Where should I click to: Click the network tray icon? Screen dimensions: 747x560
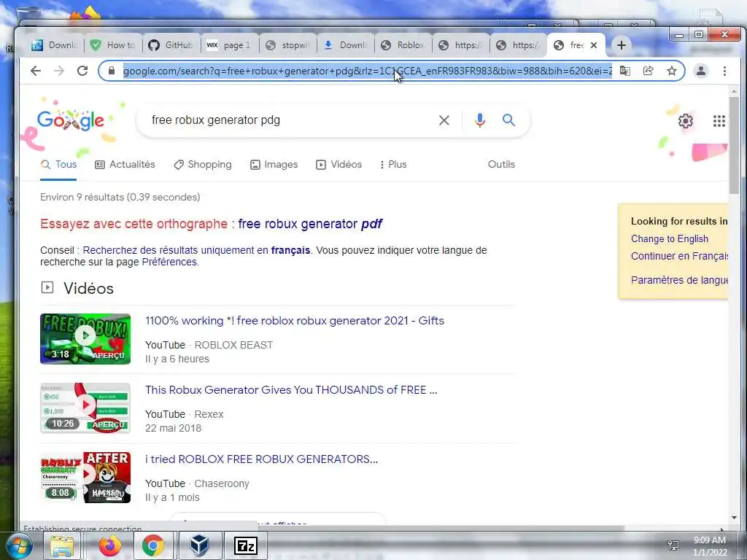(673, 545)
